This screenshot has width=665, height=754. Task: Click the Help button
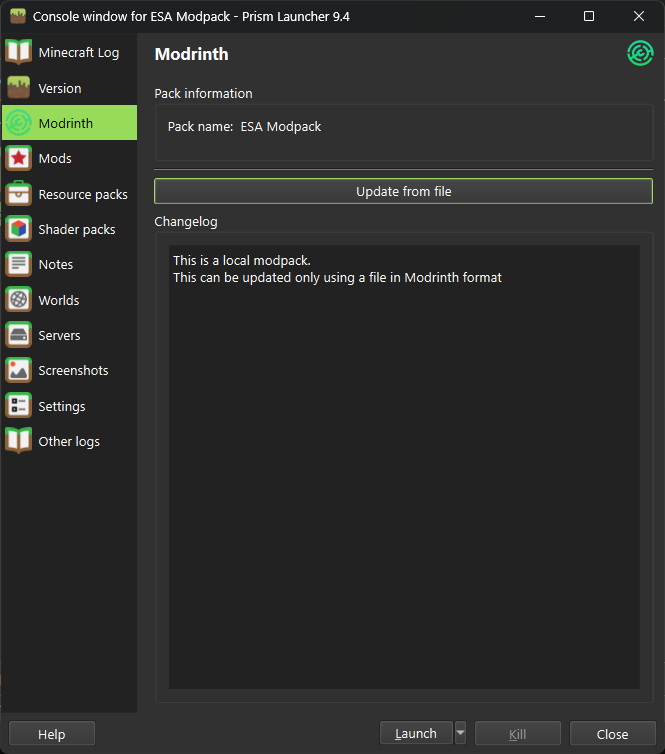51,734
